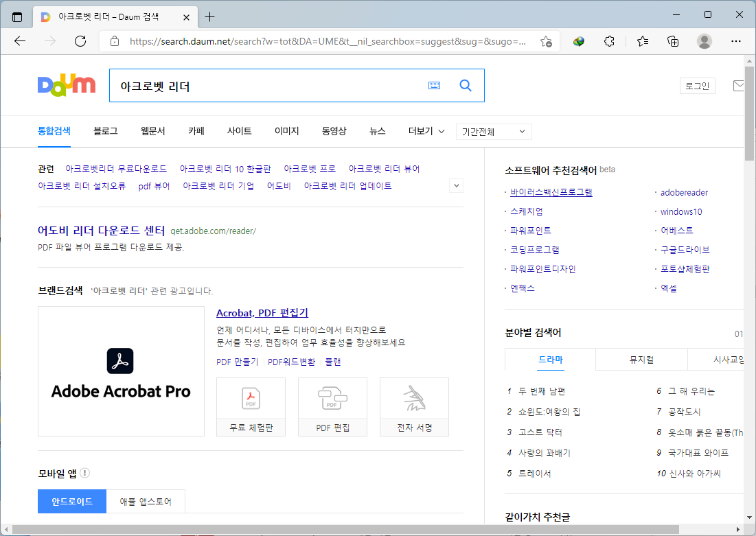Click the PDF 편집 icon tile
Screen dimensions: 756x536
click(x=332, y=407)
